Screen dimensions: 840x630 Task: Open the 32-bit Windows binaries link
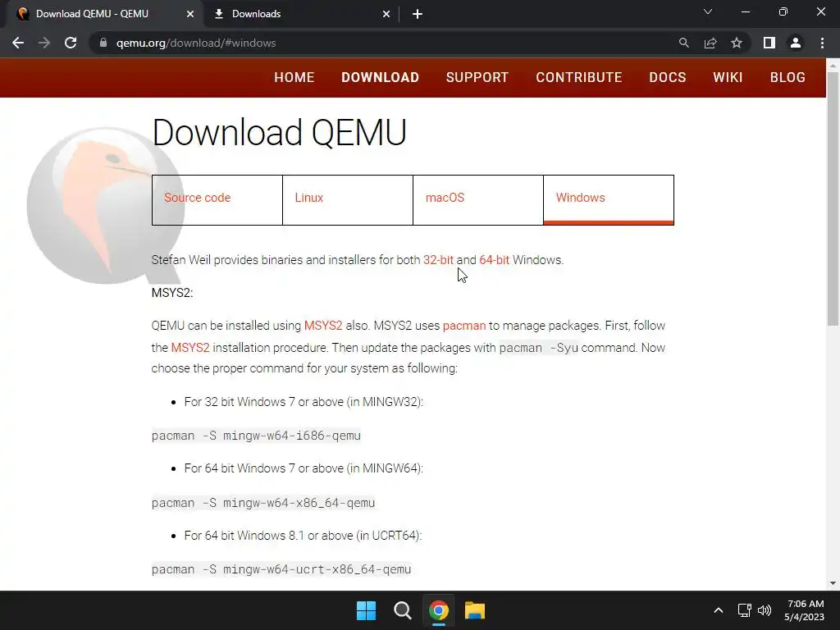point(438,260)
